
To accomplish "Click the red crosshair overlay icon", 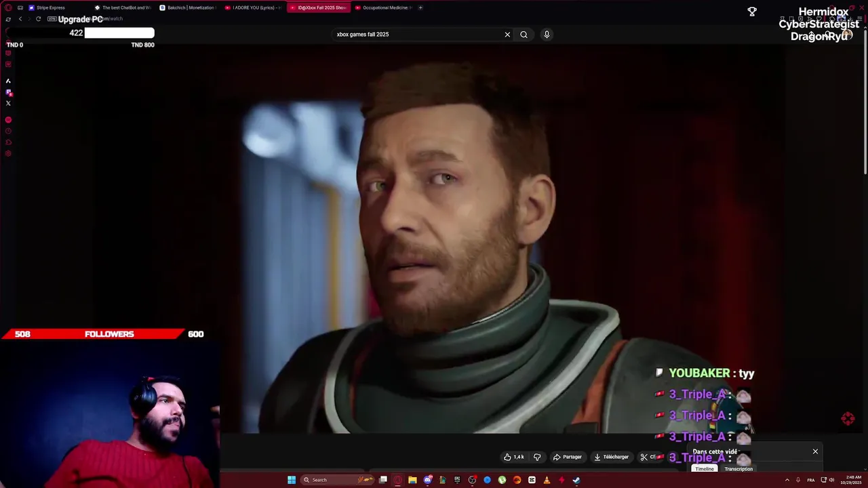I will pyautogui.click(x=848, y=419).
